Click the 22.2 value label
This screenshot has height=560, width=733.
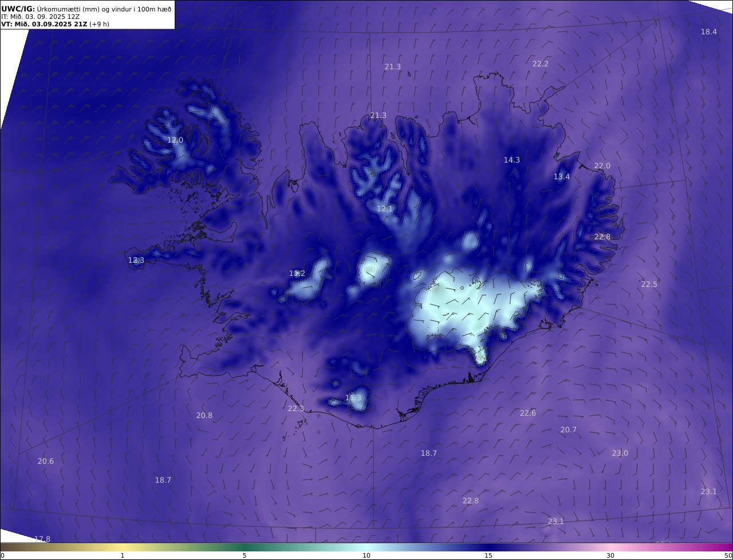point(541,64)
